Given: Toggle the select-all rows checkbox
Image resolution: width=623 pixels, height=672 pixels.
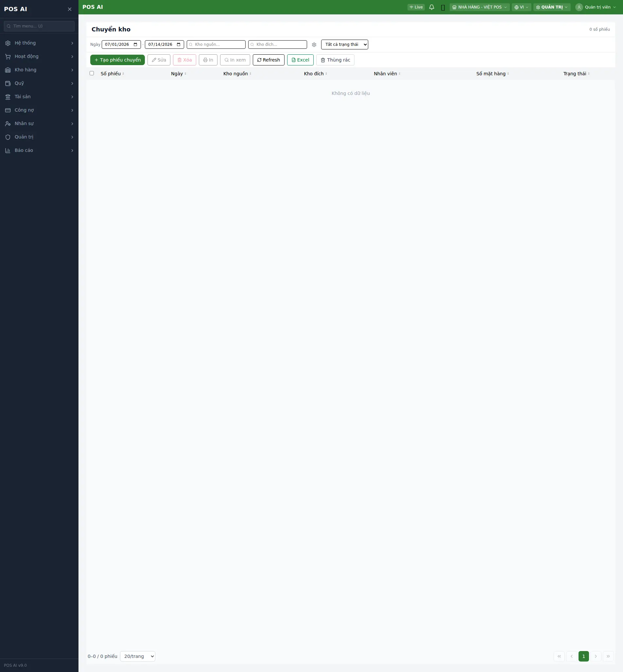Looking at the screenshot, I should (x=92, y=73).
